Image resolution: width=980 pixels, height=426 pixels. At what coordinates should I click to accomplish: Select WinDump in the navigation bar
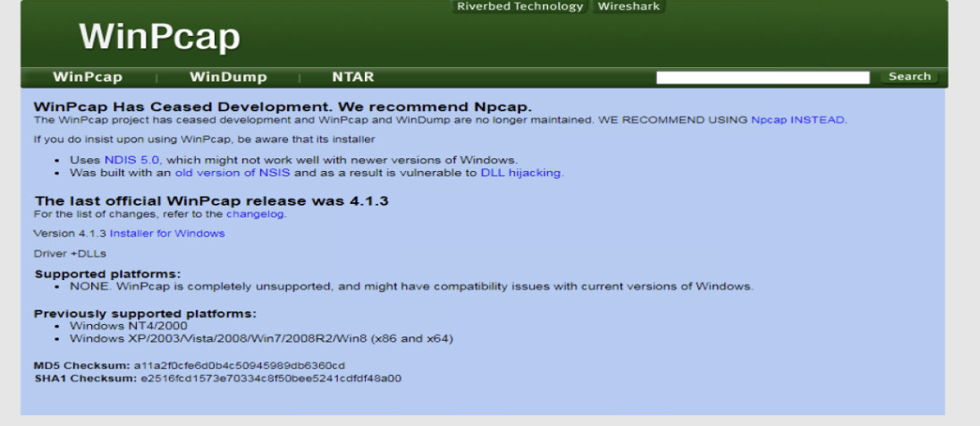pos(228,77)
